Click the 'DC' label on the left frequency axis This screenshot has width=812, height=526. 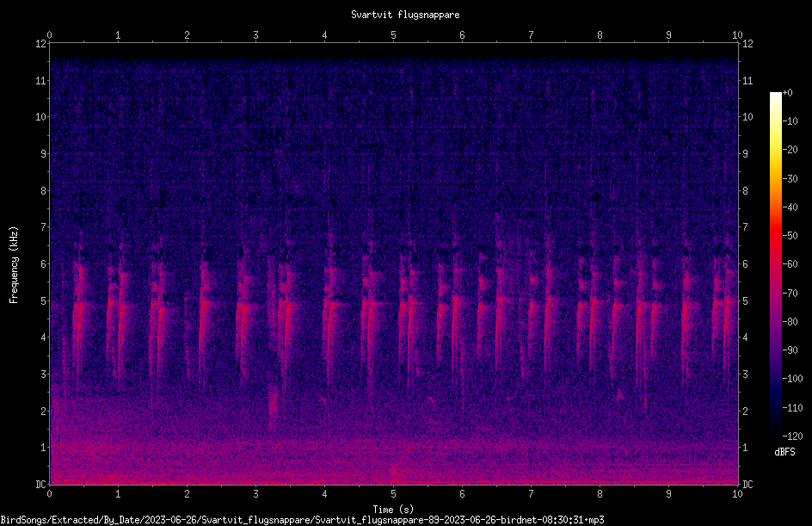40,485
